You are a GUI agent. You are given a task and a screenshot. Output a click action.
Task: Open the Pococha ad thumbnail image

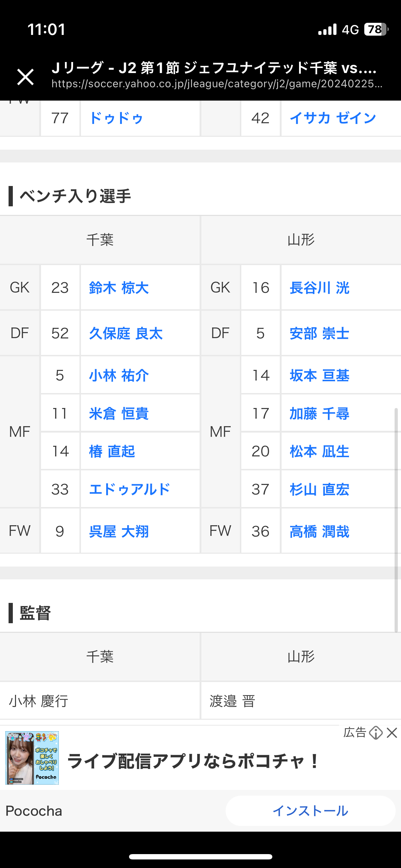(32, 758)
